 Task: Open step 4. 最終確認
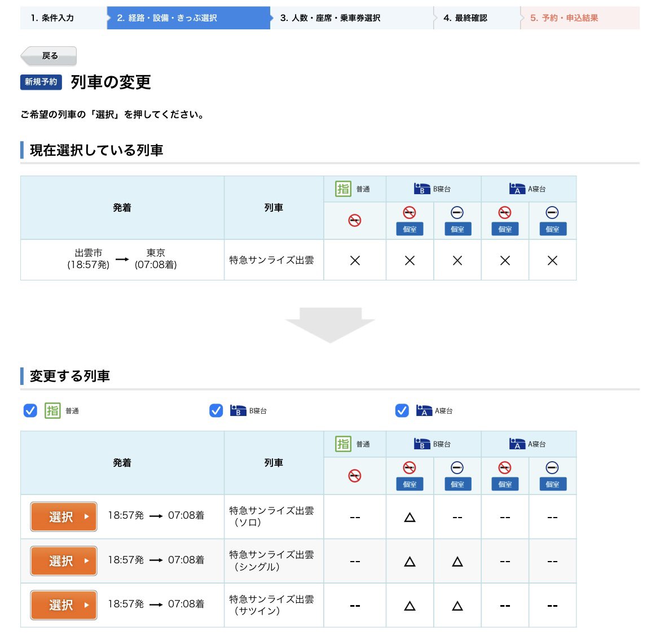(x=477, y=17)
